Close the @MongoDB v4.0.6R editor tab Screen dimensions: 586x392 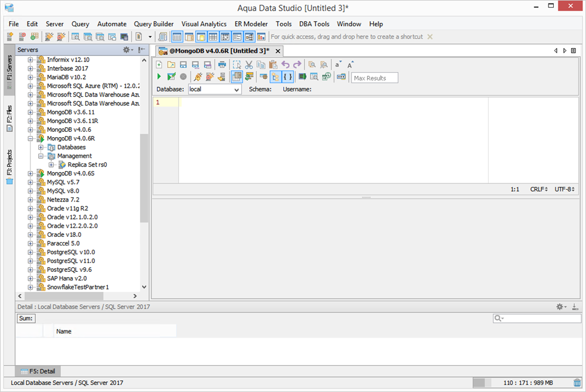point(277,51)
